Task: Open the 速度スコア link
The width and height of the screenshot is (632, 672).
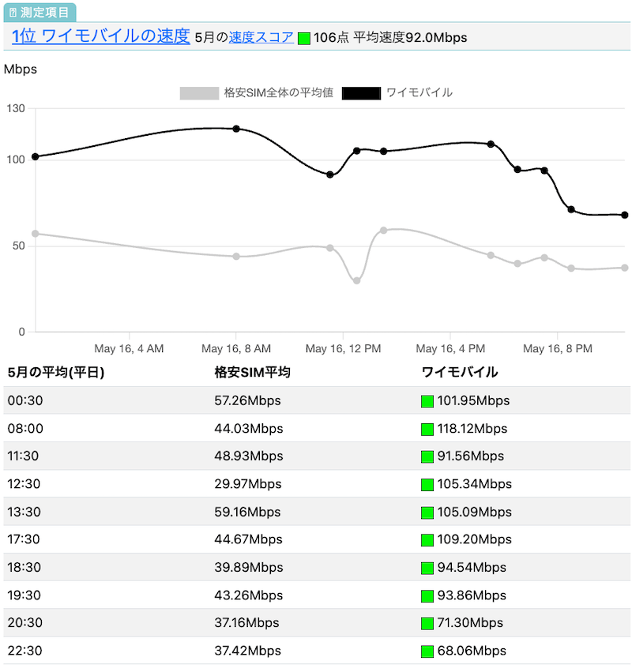Action: tap(261, 37)
